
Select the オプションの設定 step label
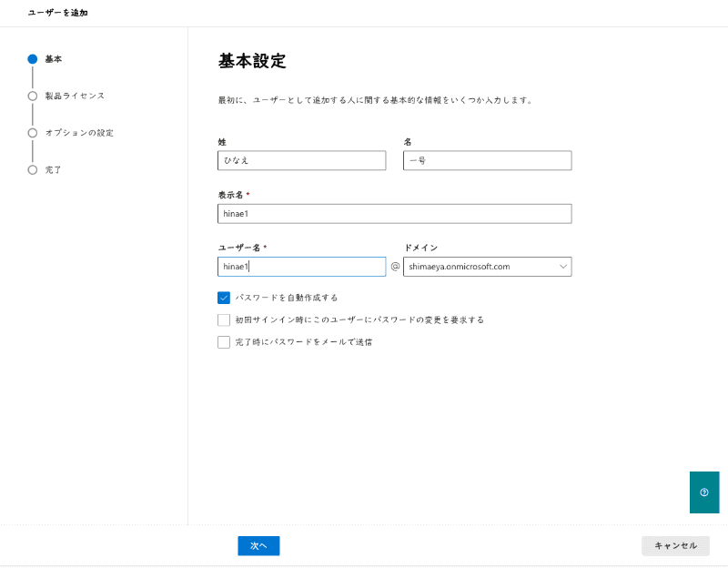coord(79,133)
